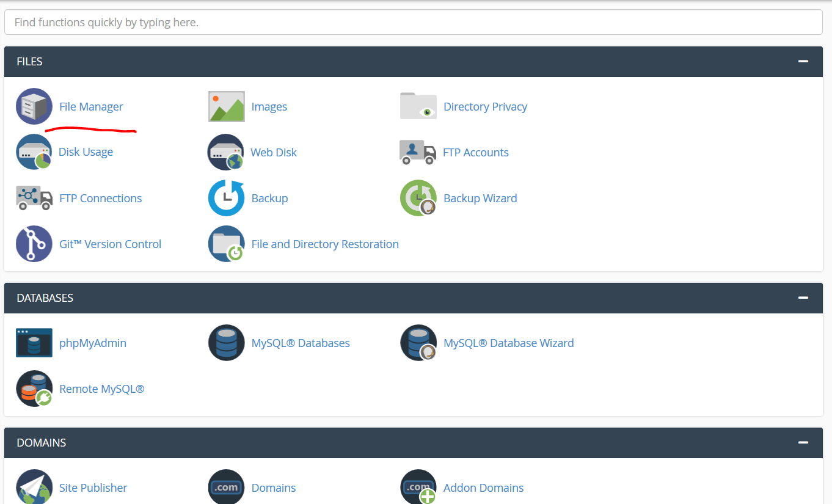Viewport: 832px width, 504px height.
Task: Click the FTP Accounts truck icon
Action: (x=418, y=152)
